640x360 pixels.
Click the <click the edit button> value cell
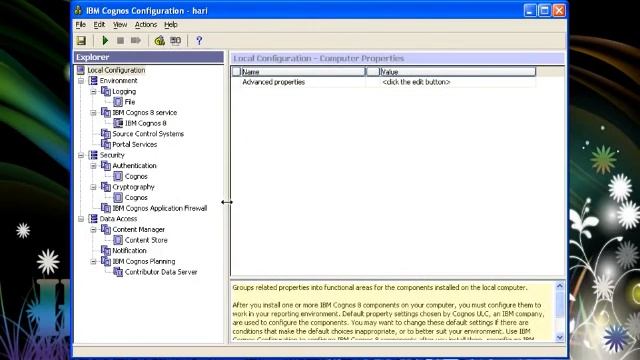[416, 82]
